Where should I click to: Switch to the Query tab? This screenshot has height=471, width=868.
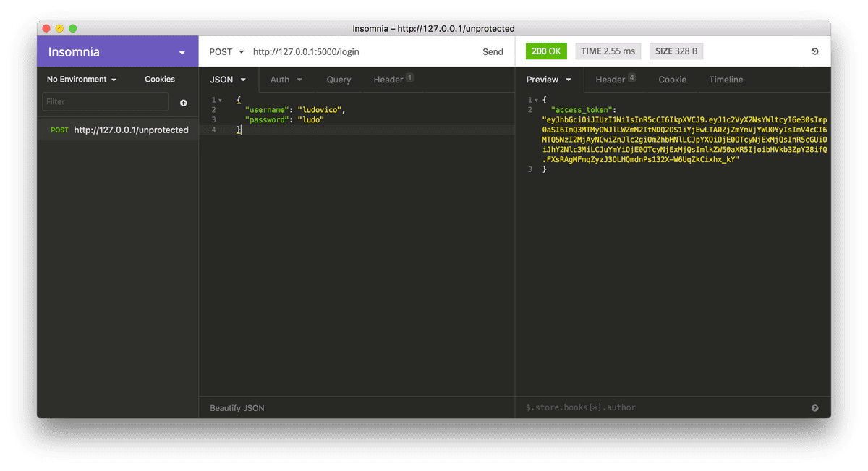point(339,80)
